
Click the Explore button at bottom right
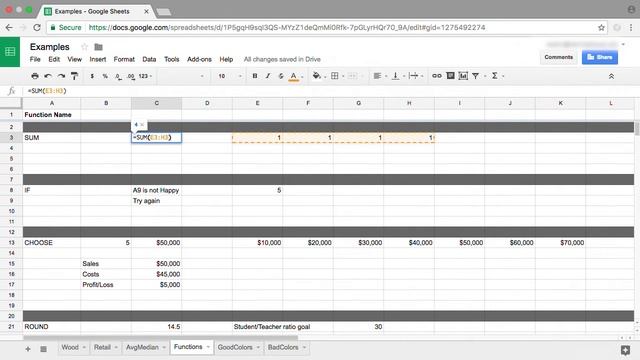pos(625,350)
